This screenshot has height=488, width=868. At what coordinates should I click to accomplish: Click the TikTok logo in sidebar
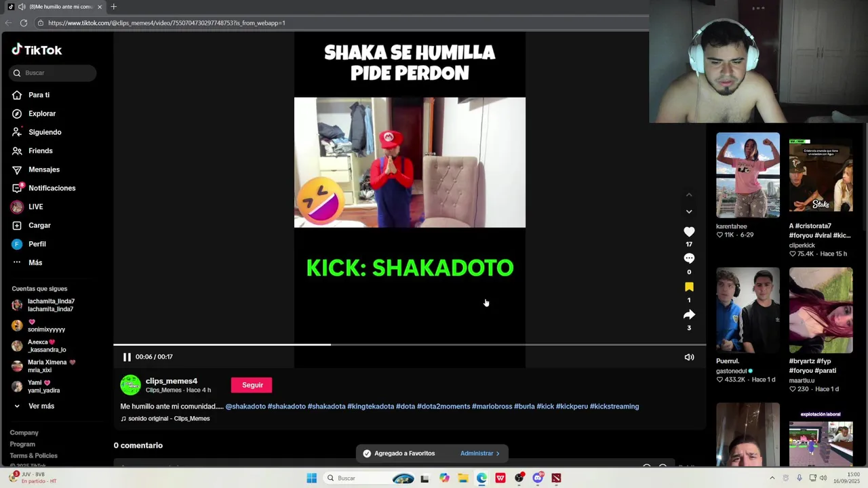click(x=37, y=49)
